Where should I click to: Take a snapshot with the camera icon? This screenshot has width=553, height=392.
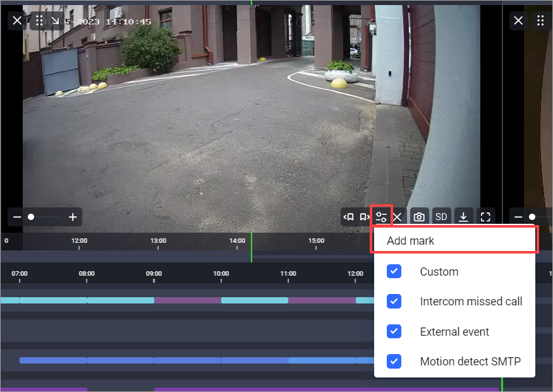pyautogui.click(x=419, y=217)
